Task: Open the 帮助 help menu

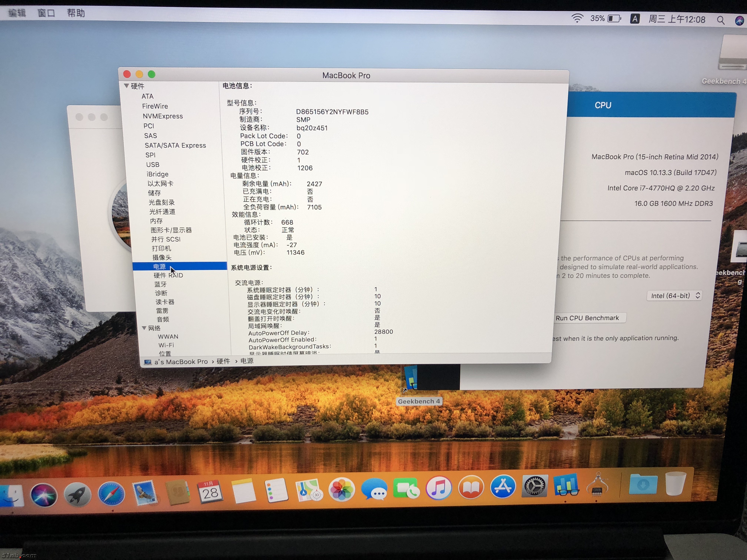Action: point(76,13)
